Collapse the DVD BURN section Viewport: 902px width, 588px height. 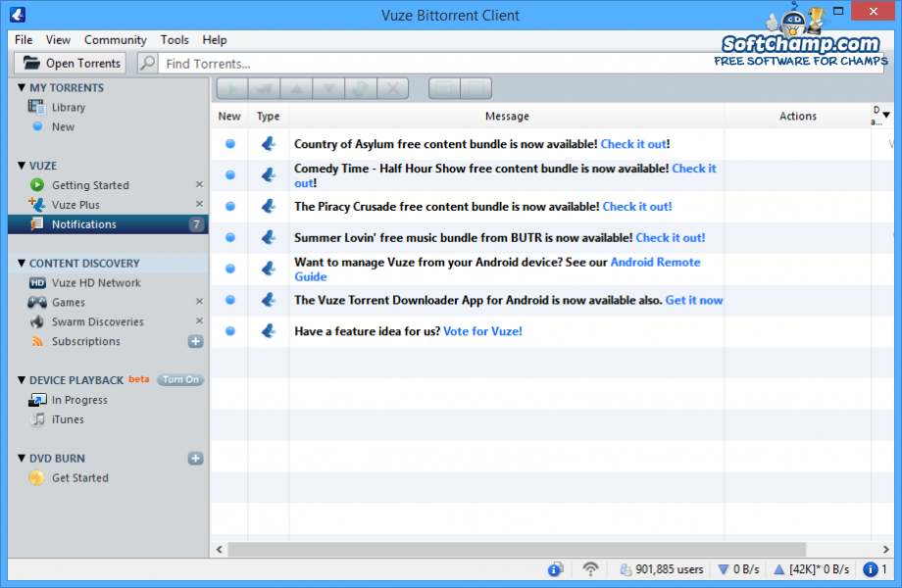[x=22, y=458]
